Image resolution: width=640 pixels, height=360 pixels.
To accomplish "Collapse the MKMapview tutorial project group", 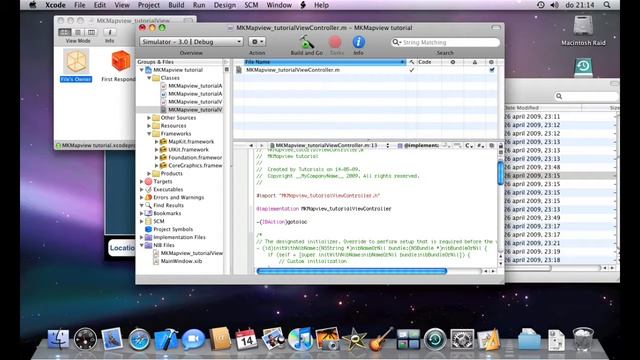I will [142, 70].
